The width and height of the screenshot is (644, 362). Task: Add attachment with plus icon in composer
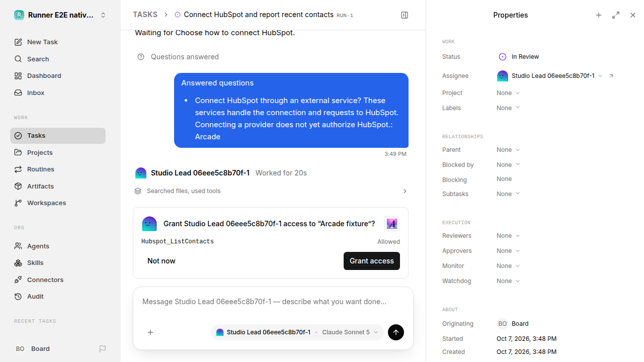(150, 332)
